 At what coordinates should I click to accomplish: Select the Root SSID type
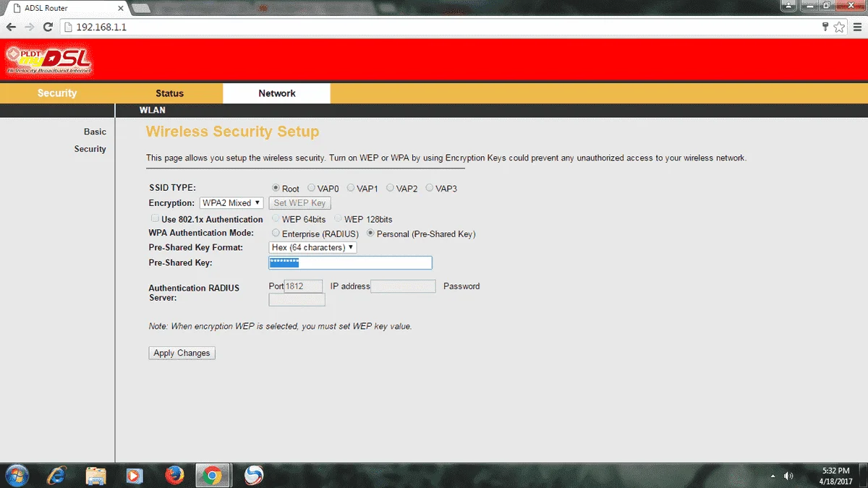276,188
